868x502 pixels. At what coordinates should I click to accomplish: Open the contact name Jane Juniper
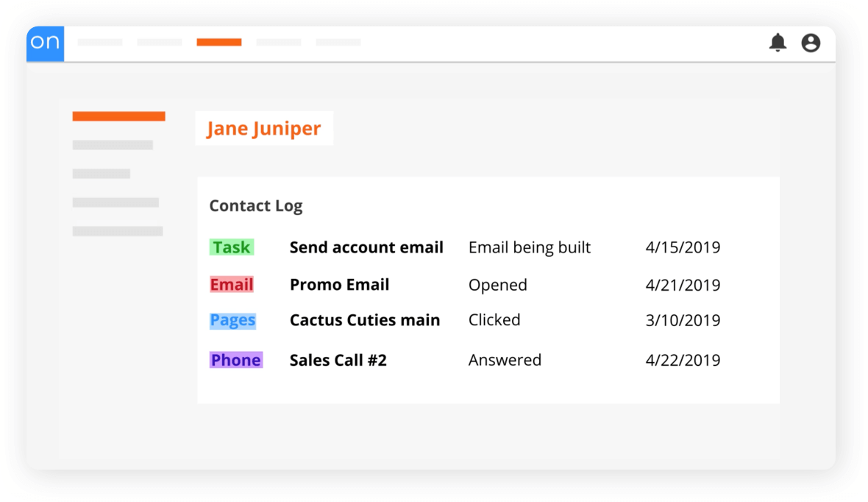pos(263,128)
